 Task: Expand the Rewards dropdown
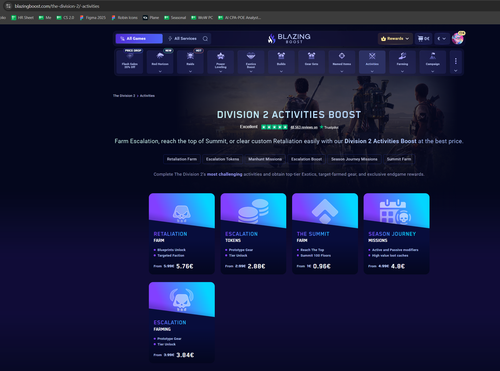click(x=395, y=39)
